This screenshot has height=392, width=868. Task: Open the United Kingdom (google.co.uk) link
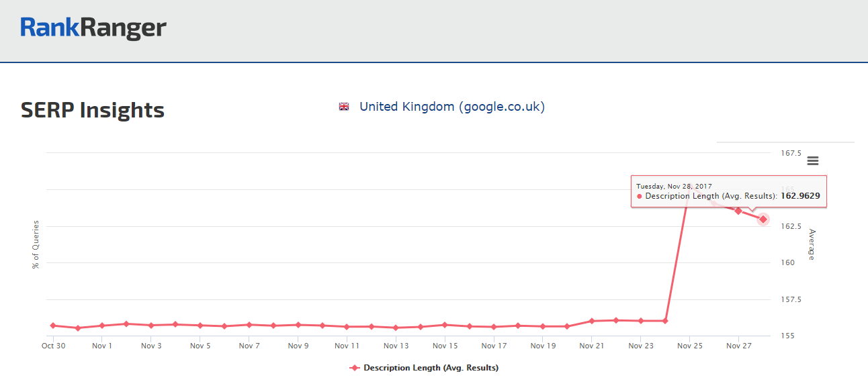(451, 107)
